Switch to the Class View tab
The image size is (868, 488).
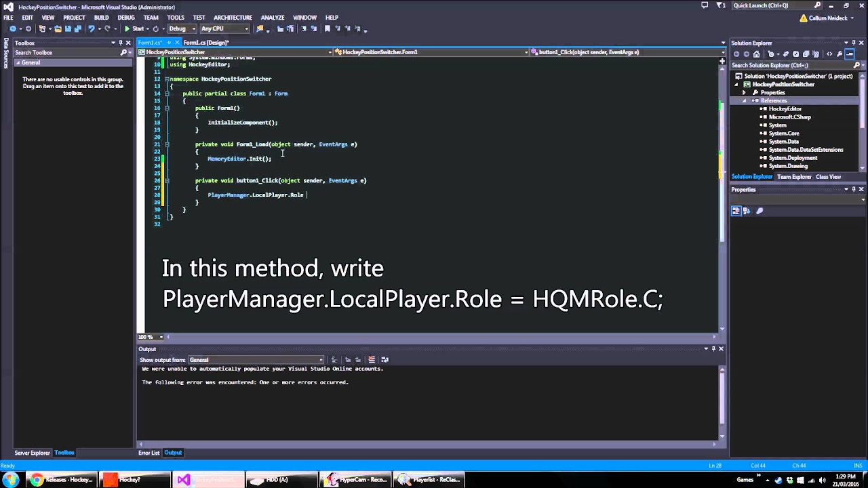pos(828,177)
